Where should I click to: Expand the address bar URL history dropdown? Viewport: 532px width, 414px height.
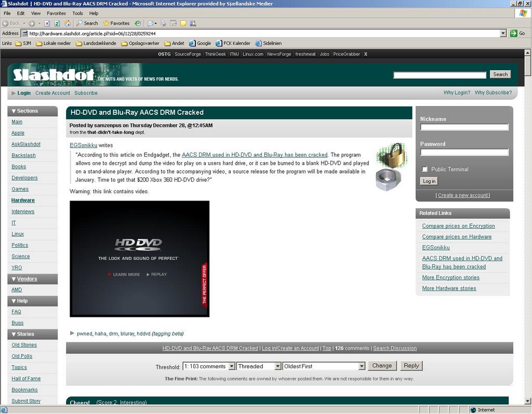point(503,33)
